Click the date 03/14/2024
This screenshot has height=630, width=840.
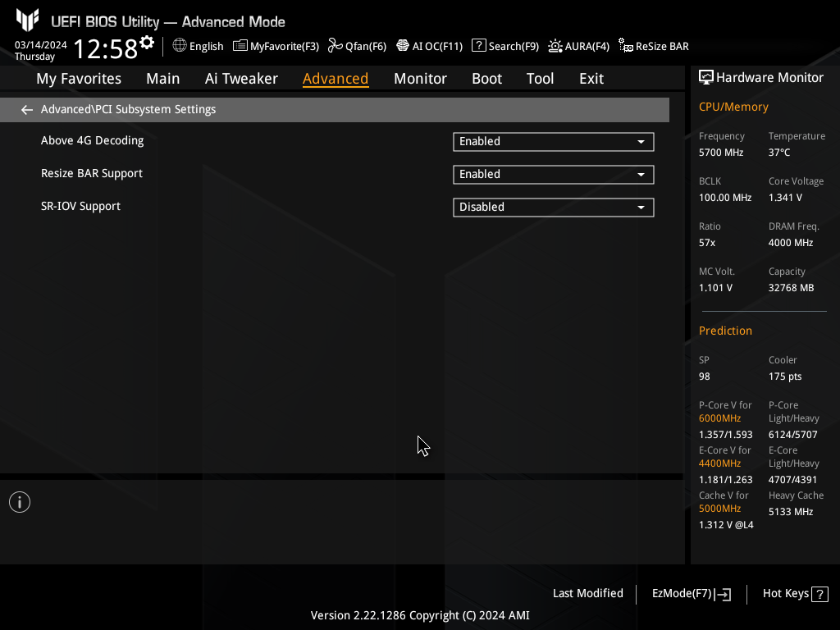[x=41, y=45]
